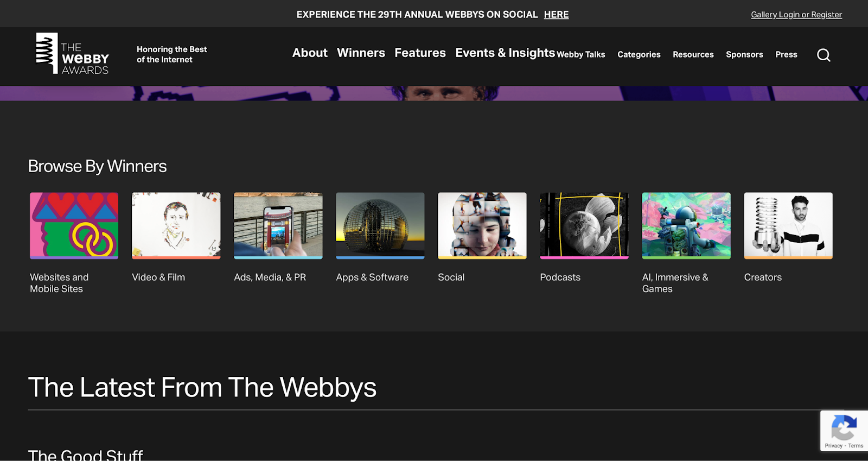Open the About menu

click(x=310, y=53)
